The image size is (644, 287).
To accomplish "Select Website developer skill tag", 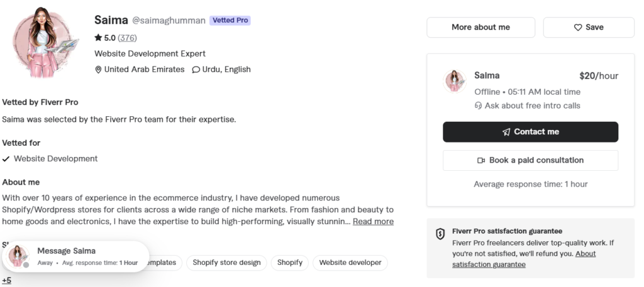I will click(350, 263).
